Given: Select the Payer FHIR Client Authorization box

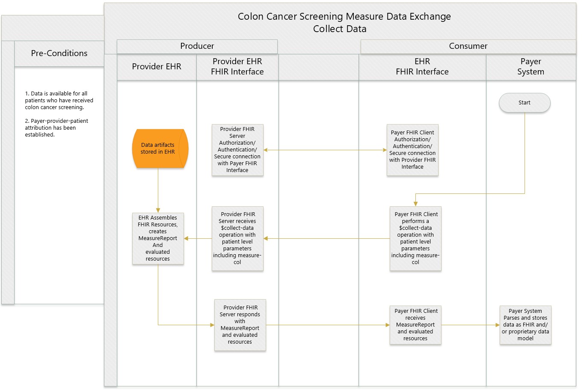Looking at the screenshot, I should click(x=412, y=150).
